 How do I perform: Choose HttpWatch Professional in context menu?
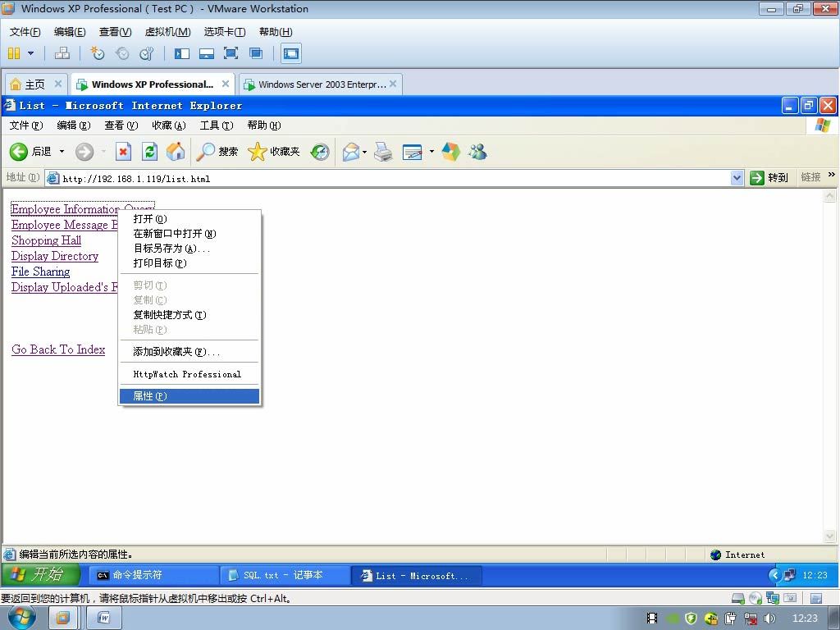189,374
